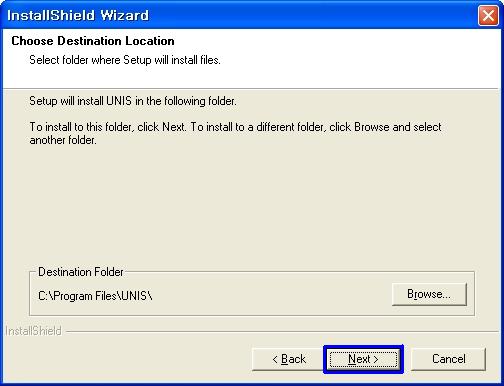Click the Choose Destination Location heading

point(93,41)
